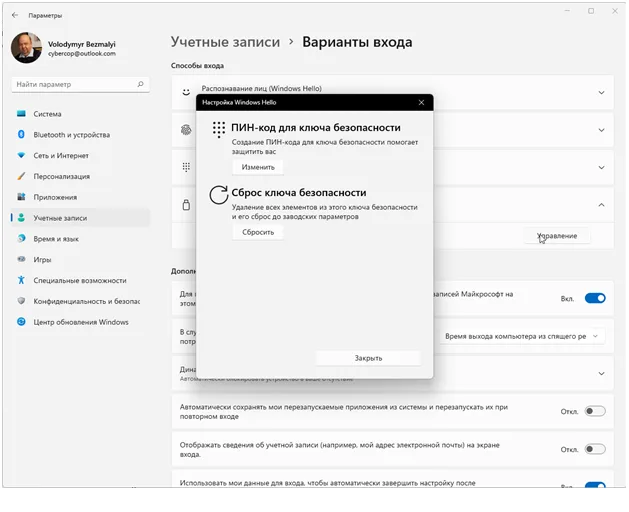Screen dimensions: 629x512
Task: Click the reset circular arrow icon
Action: (x=219, y=195)
